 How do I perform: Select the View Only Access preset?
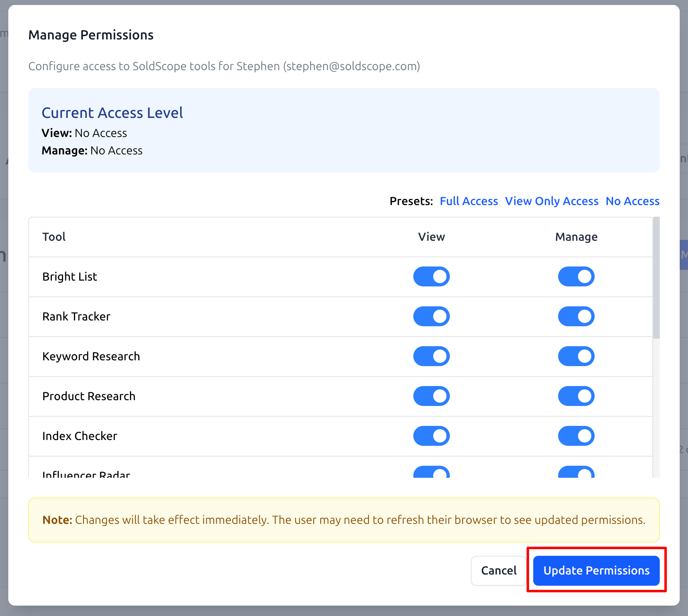click(551, 201)
